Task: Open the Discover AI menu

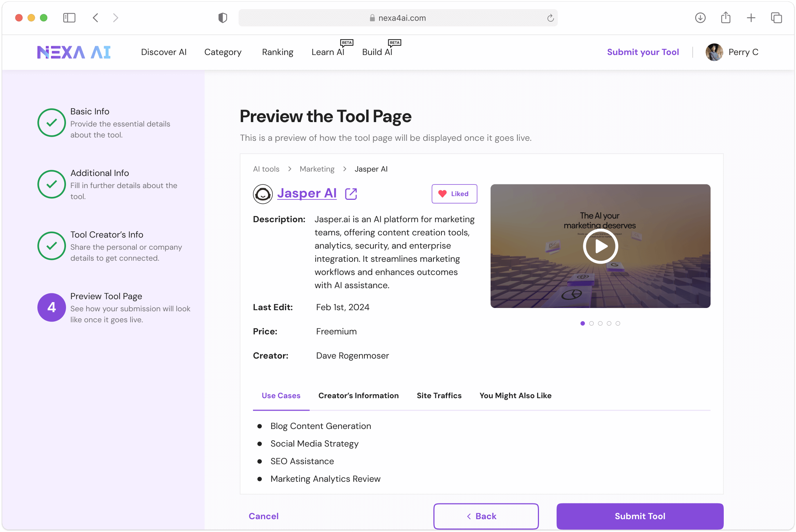Action: point(164,52)
